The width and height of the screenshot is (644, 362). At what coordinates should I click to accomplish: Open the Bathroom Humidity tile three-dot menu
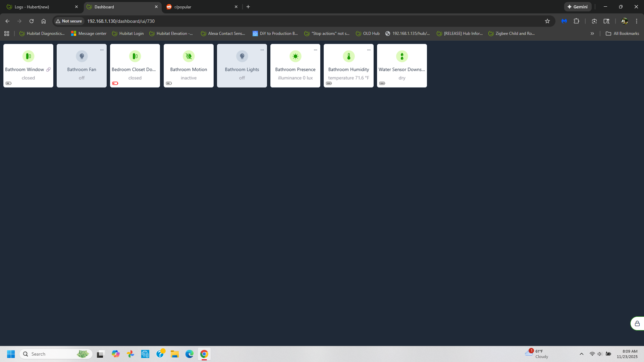click(369, 50)
